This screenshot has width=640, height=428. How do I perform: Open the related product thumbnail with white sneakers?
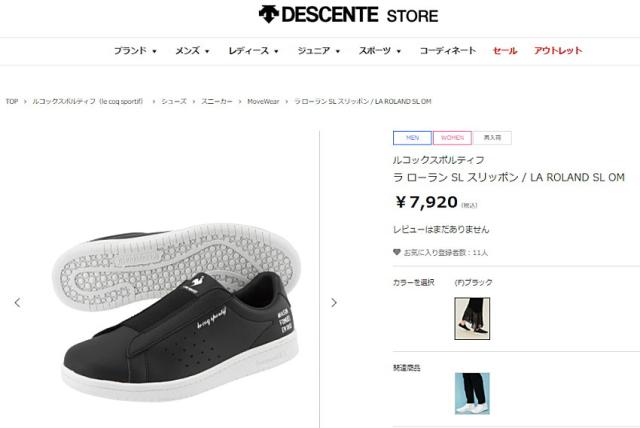[472, 393]
